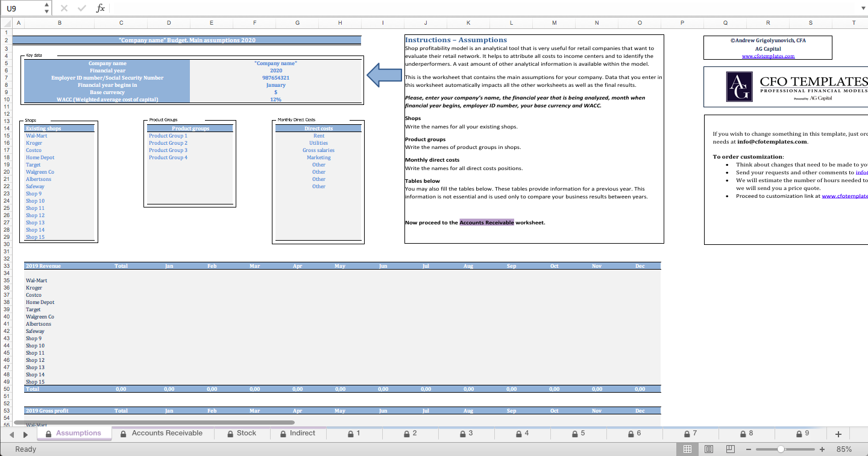This screenshot has width=868, height=456.
Task: Open sheet tab 5
Action: [x=579, y=433]
